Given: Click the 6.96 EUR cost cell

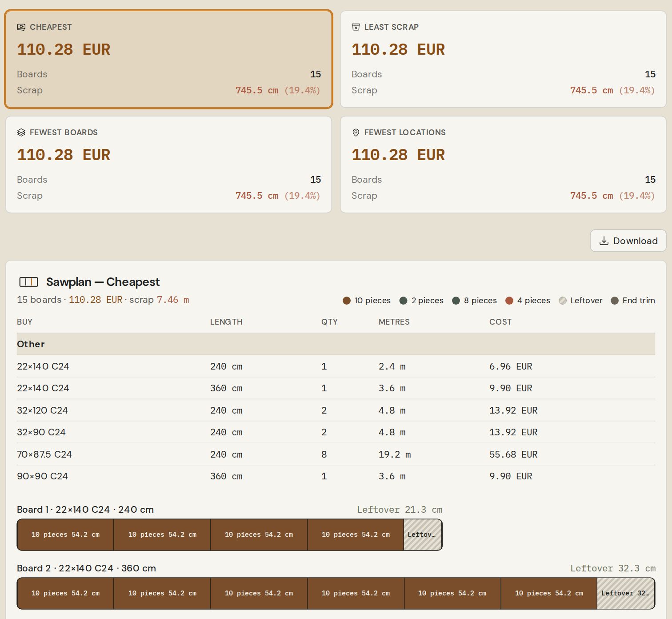Looking at the screenshot, I should tap(511, 366).
